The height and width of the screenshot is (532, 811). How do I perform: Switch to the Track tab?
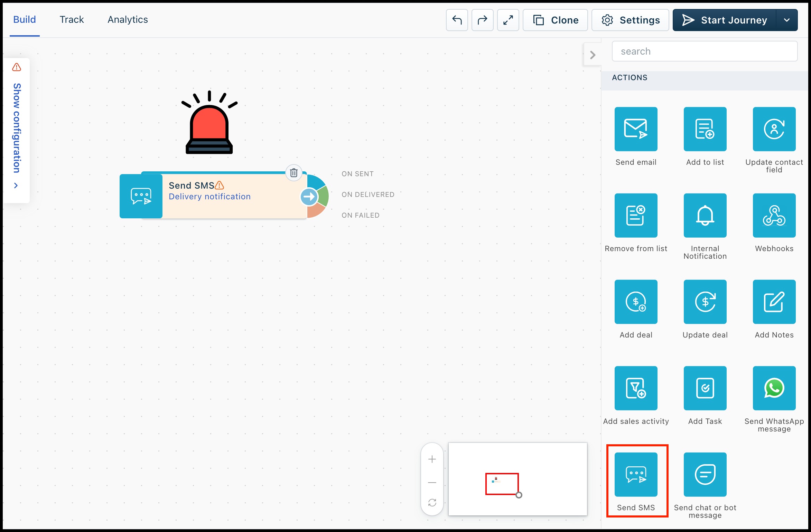72,20
